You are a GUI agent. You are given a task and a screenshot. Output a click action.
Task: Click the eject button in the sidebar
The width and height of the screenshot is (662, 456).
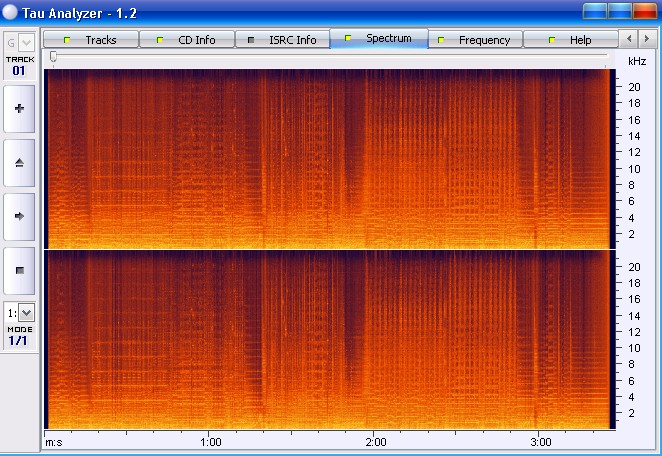(19, 163)
